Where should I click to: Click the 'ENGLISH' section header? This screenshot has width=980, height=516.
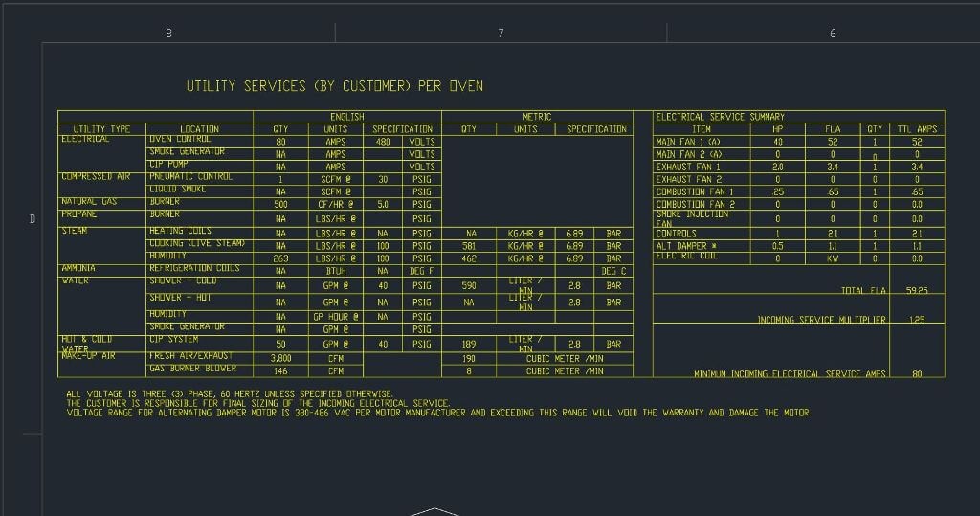click(x=346, y=117)
